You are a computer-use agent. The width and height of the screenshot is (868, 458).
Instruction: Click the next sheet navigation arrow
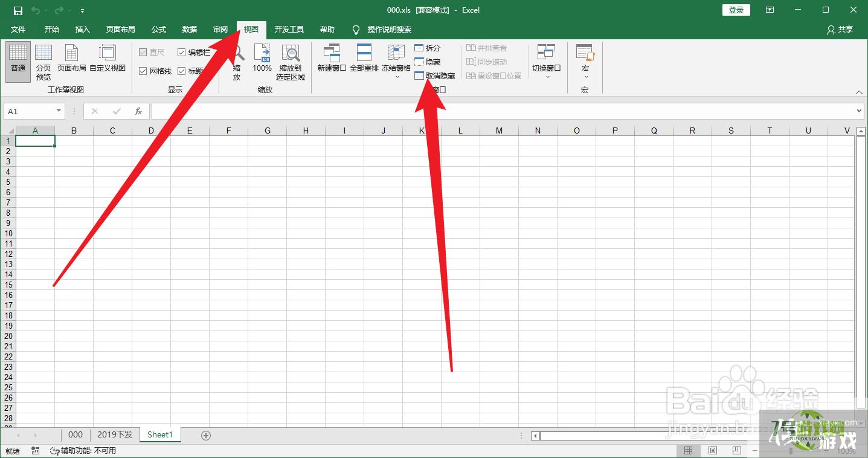36,435
